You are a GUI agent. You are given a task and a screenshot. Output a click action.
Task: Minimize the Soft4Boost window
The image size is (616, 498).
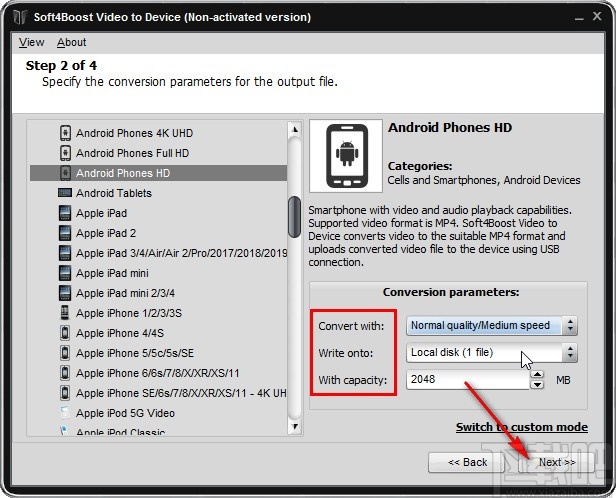pos(579,18)
